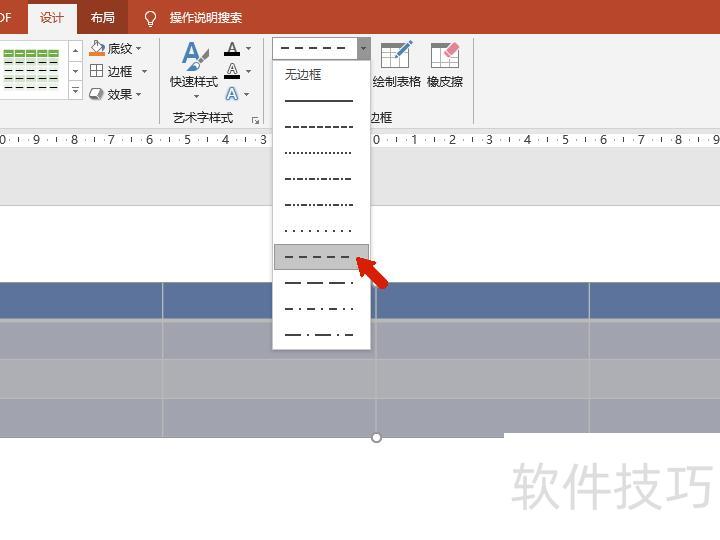Expand the text effects dropdown arrow
Viewport: 720px width, 540px height.
click(x=247, y=94)
